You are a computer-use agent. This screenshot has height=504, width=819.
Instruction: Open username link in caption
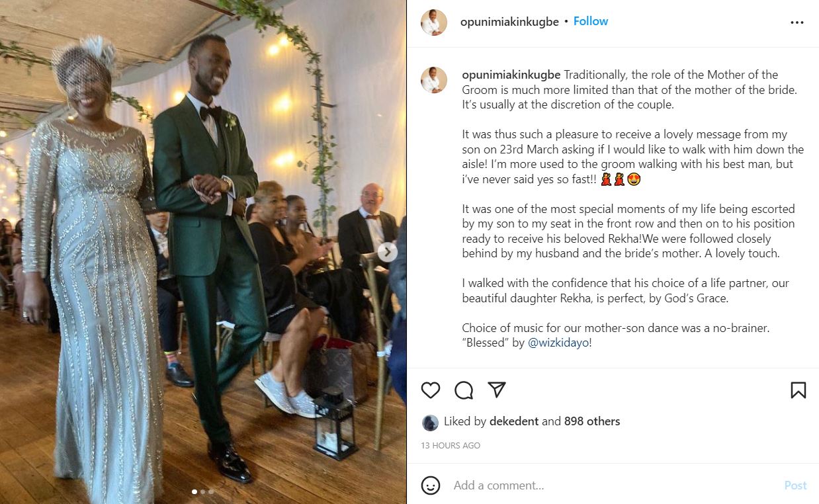pyautogui.click(x=511, y=75)
